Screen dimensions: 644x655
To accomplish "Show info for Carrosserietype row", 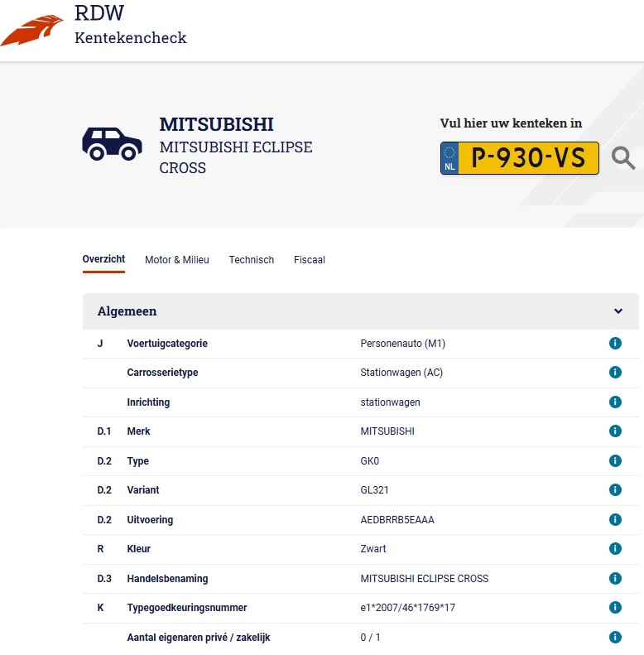I will (x=615, y=373).
